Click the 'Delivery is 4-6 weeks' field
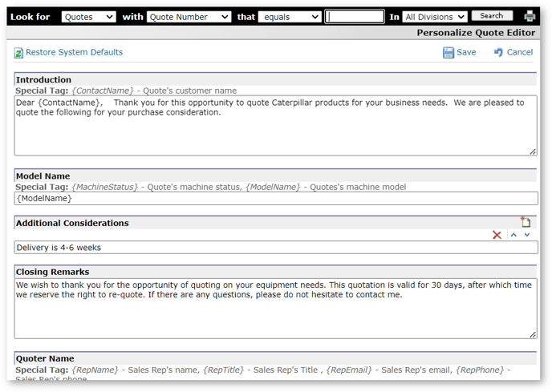This screenshot has height=392, width=552. coord(275,248)
